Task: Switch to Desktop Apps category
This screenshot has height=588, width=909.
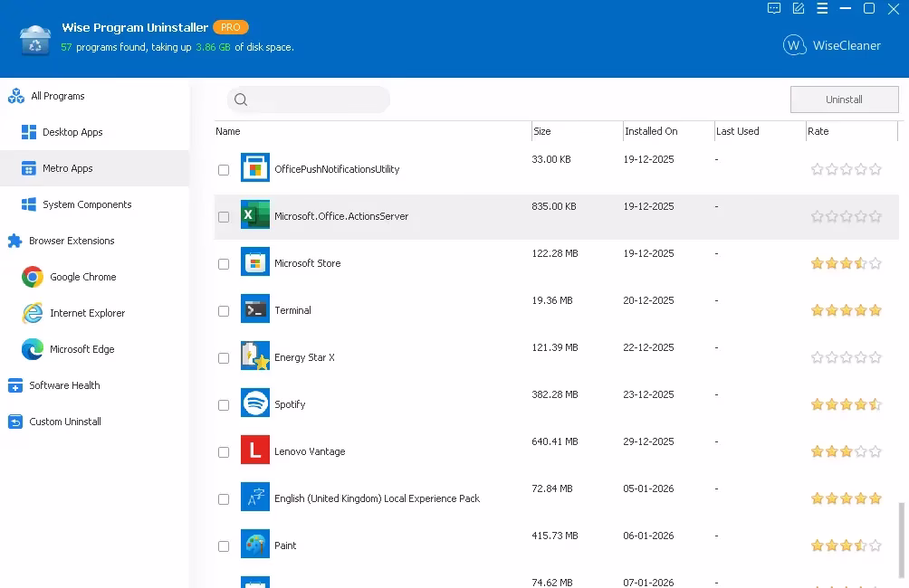Action: [x=72, y=132]
